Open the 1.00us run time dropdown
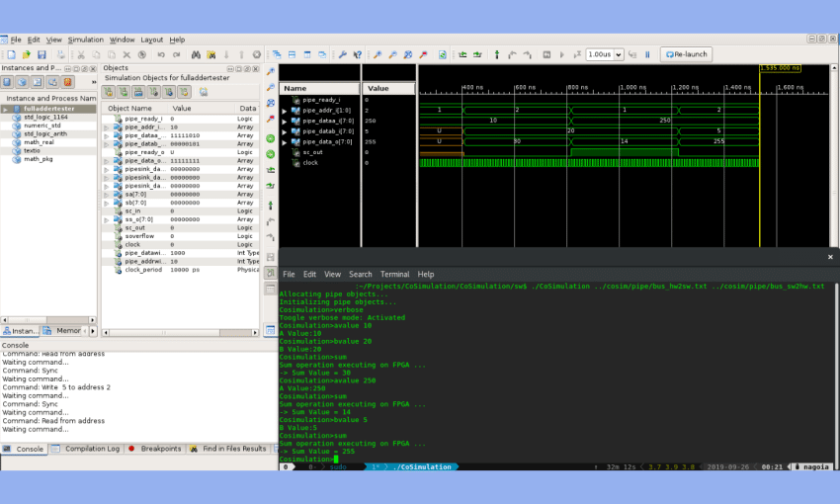The width and height of the screenshot is (840, 504). pos(621,54)
